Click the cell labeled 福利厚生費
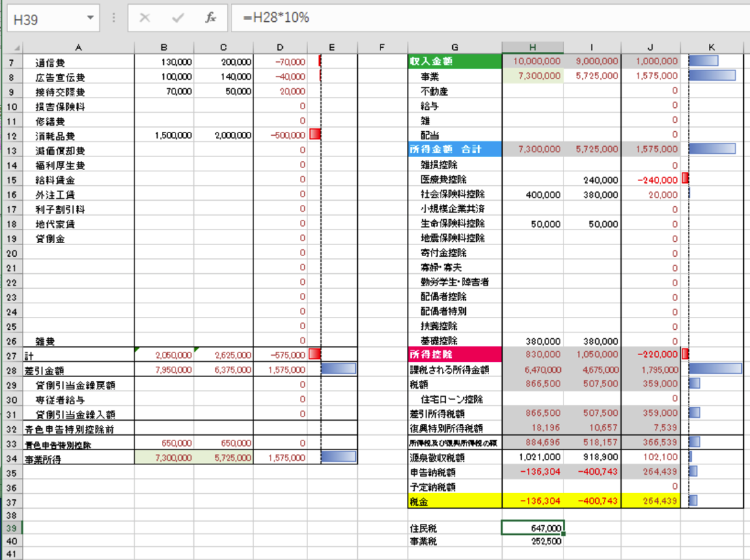 tap(79, 165)
